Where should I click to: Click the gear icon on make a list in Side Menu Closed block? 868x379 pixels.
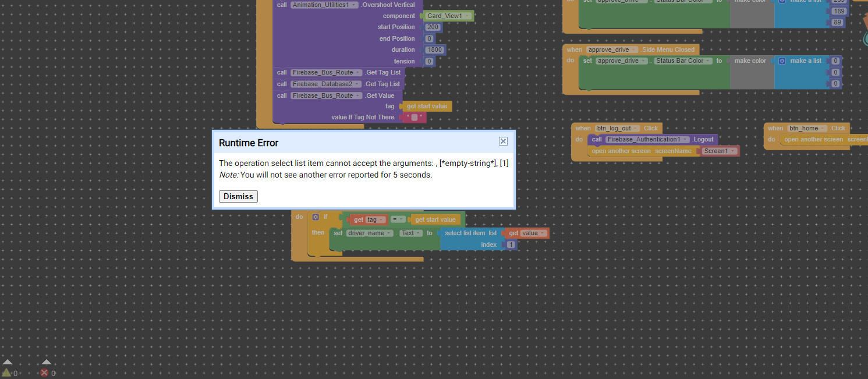782,61
